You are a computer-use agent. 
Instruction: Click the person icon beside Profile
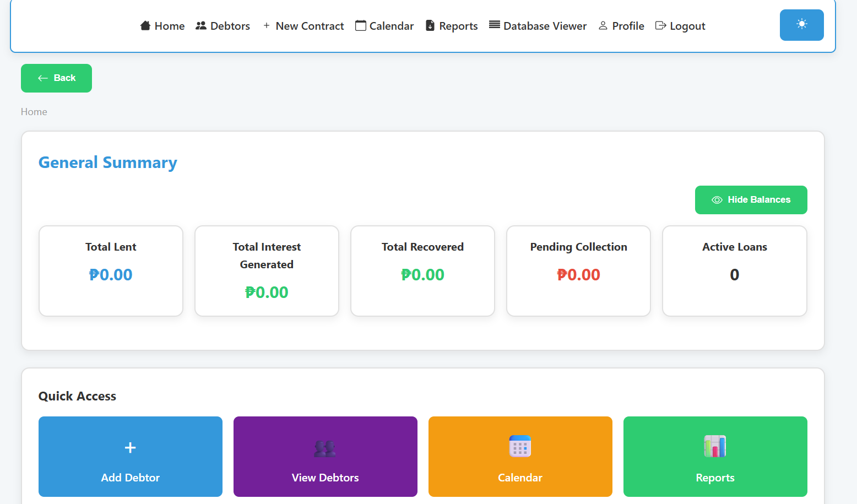pos(603,25)
